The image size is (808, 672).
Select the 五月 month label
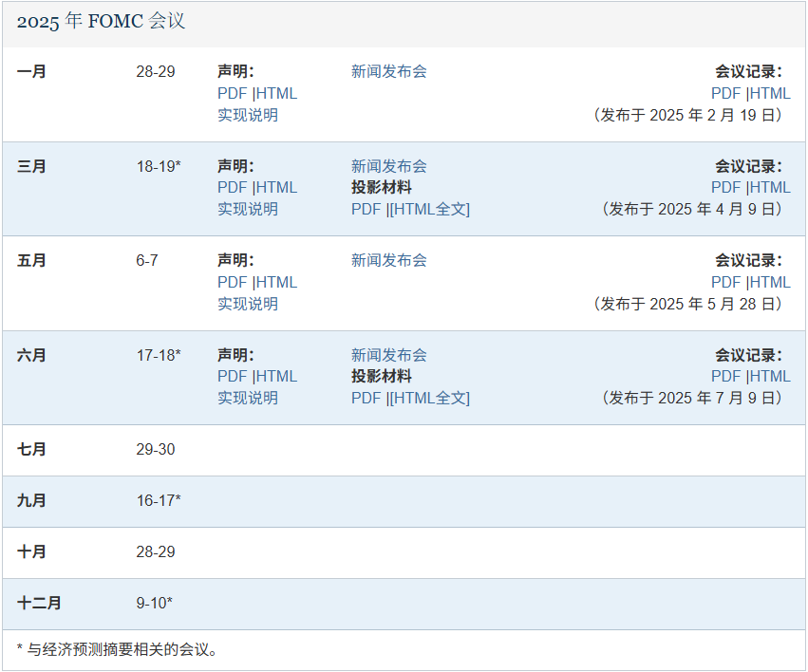click(x=32, y=261)
